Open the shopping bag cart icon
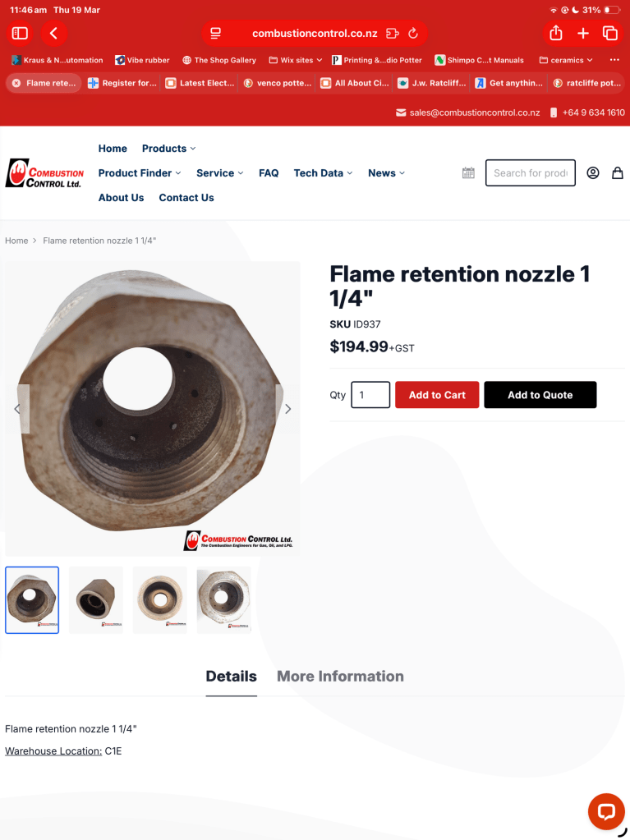 [x=618, y=172]
